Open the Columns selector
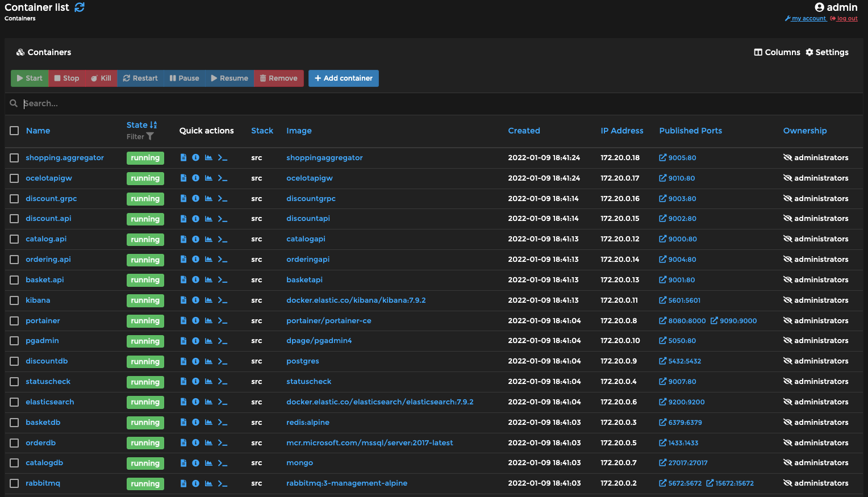This screenshot has width=868, height=497. pos(777,52)
